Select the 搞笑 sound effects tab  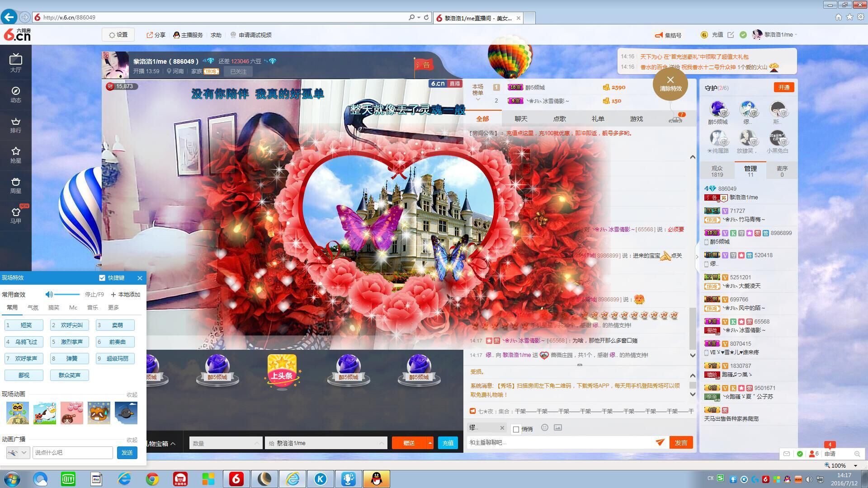pyautogui.click(x=53, y=307)
